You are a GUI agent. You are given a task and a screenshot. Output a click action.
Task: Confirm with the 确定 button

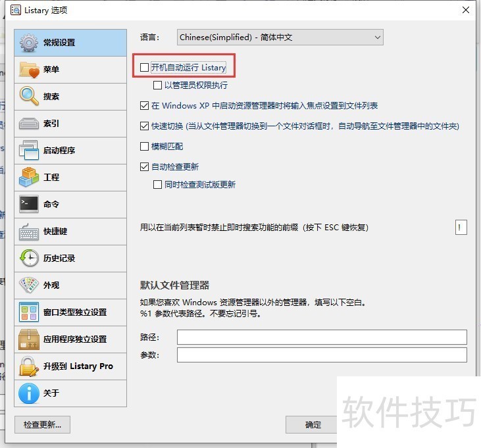[x=313, y=425]
